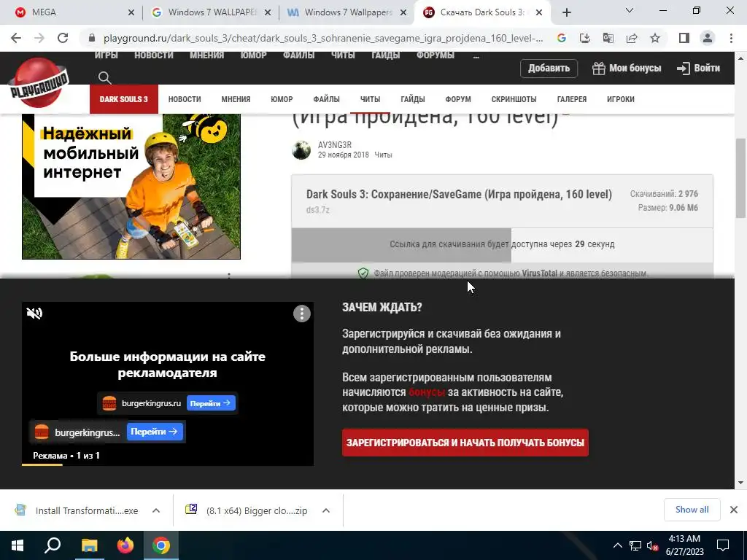
Task: Click Перейти in the lower-left ad overlay
Action: click(x=155, y=432)
